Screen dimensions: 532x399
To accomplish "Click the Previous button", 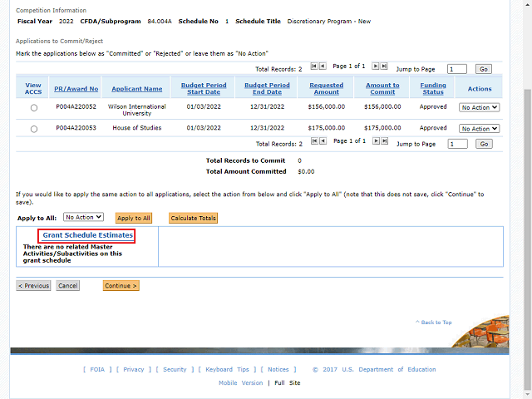I will [x=33, y=286].
